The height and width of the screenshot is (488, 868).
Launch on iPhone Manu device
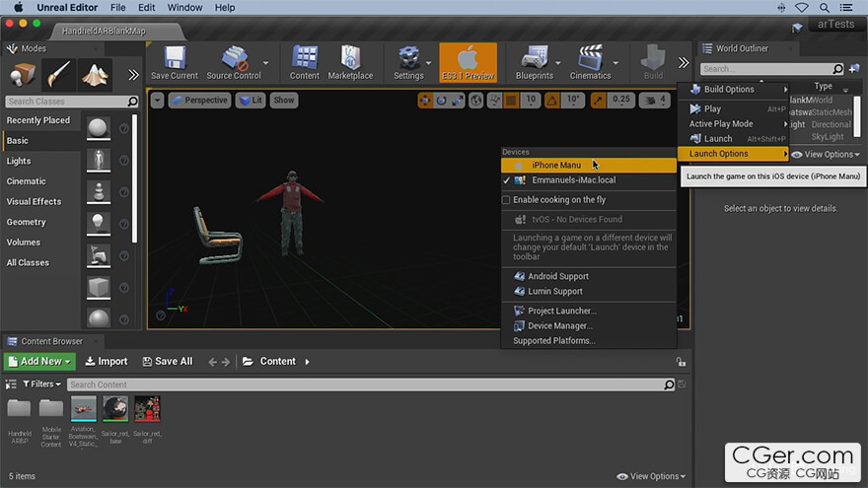589,165
